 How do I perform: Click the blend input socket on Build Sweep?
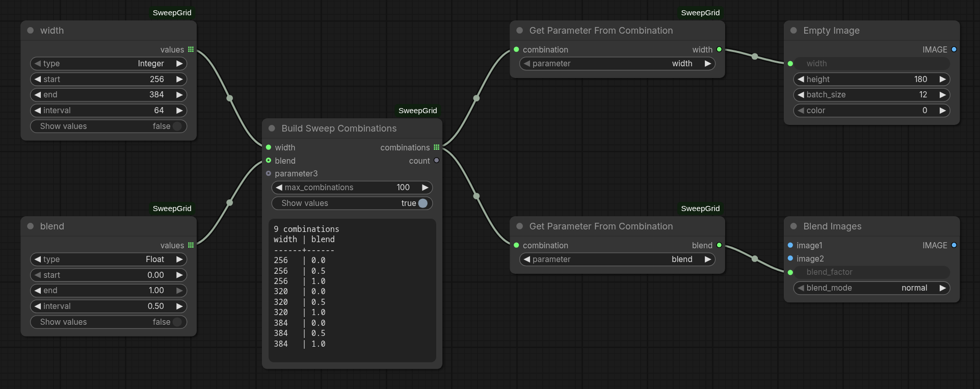269,161
